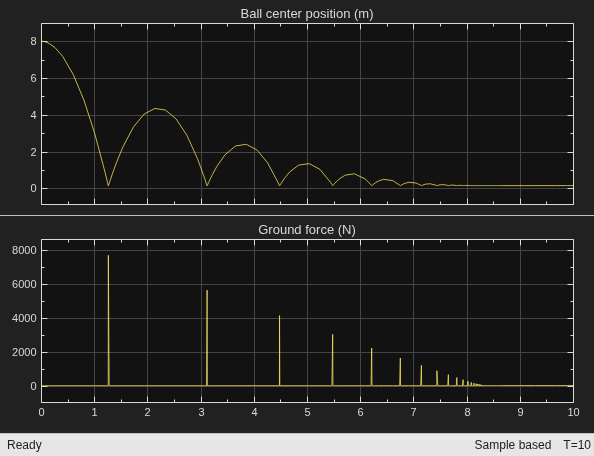Image resolution: width=594 pixels, height=456 pixels.
Task: Click the 2000 y-axis label on force plot
Action: 24,352
